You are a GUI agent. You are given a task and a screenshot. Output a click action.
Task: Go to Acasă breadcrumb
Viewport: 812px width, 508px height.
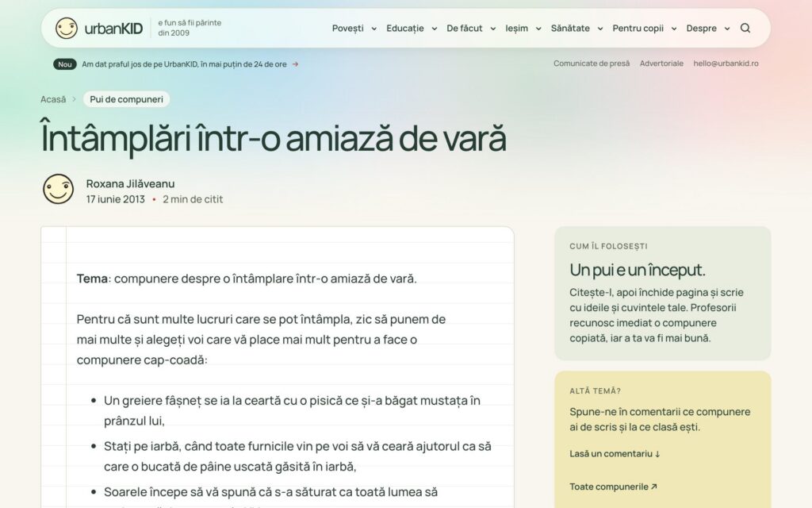click(x=53, y=99)
